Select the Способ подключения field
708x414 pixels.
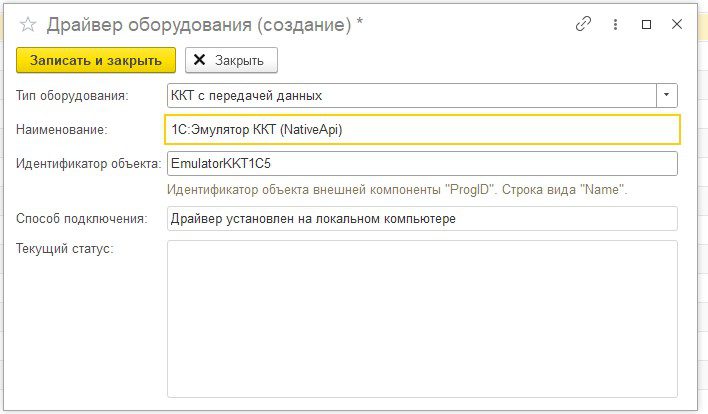tap(422, 218)
